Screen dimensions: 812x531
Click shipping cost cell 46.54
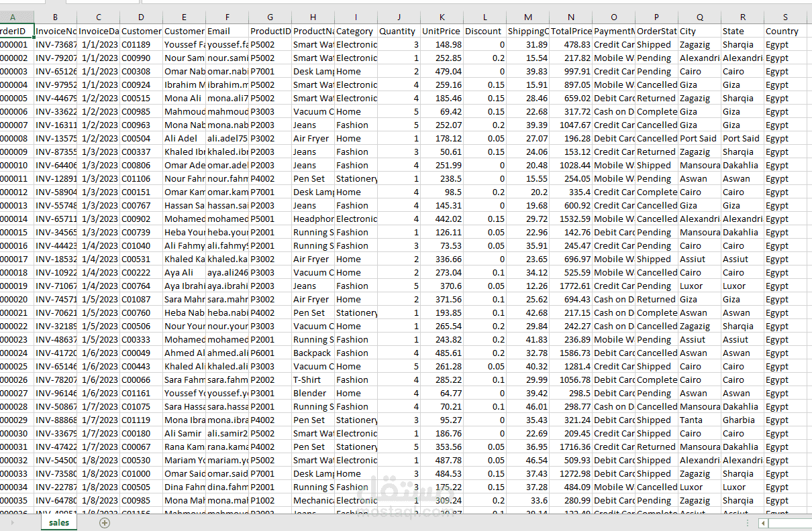tap(527, 460)
